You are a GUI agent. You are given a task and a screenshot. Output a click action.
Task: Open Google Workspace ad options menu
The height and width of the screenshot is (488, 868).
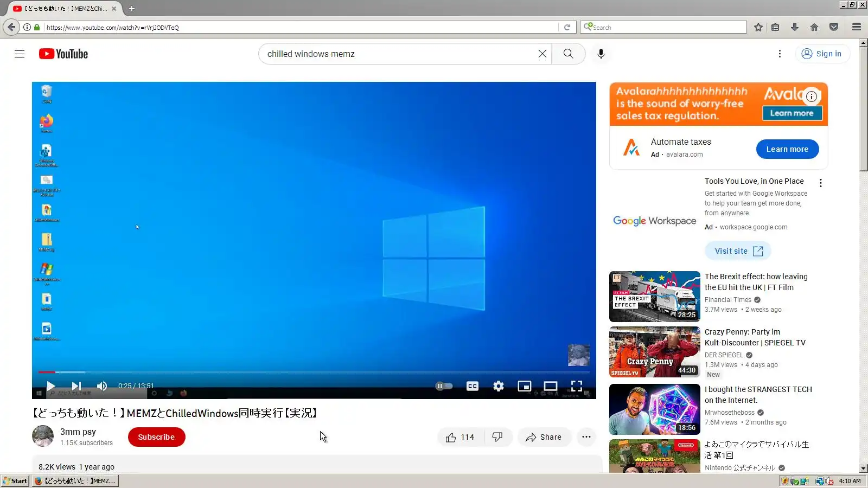[821, 183]
